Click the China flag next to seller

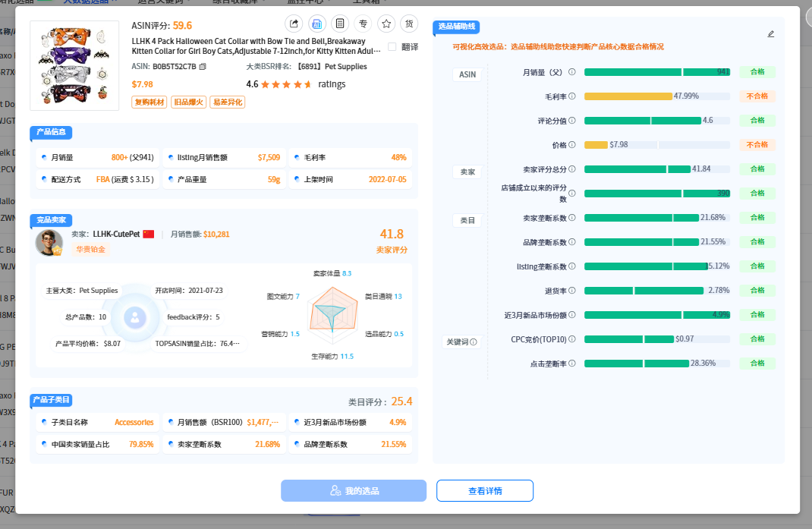pyautogui.click(x=149, y=235)
